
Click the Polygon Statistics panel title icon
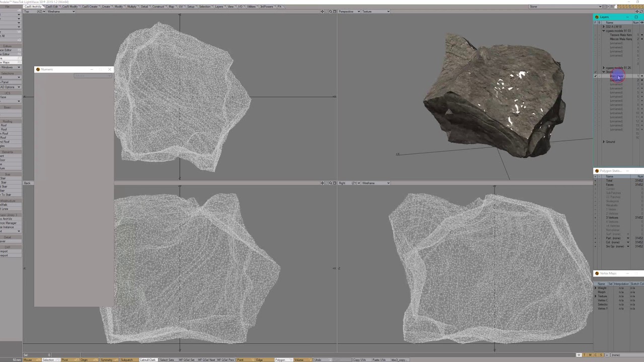(597, 171)
